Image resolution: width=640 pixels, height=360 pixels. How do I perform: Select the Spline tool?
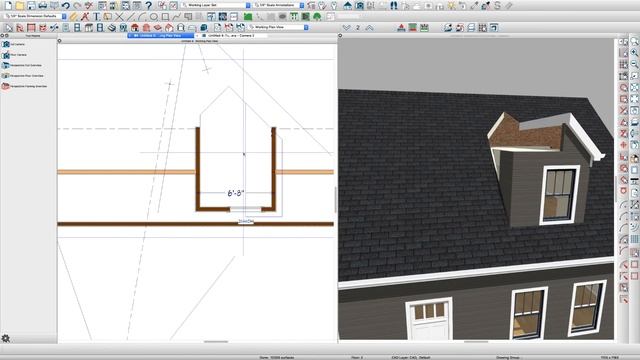176,17
